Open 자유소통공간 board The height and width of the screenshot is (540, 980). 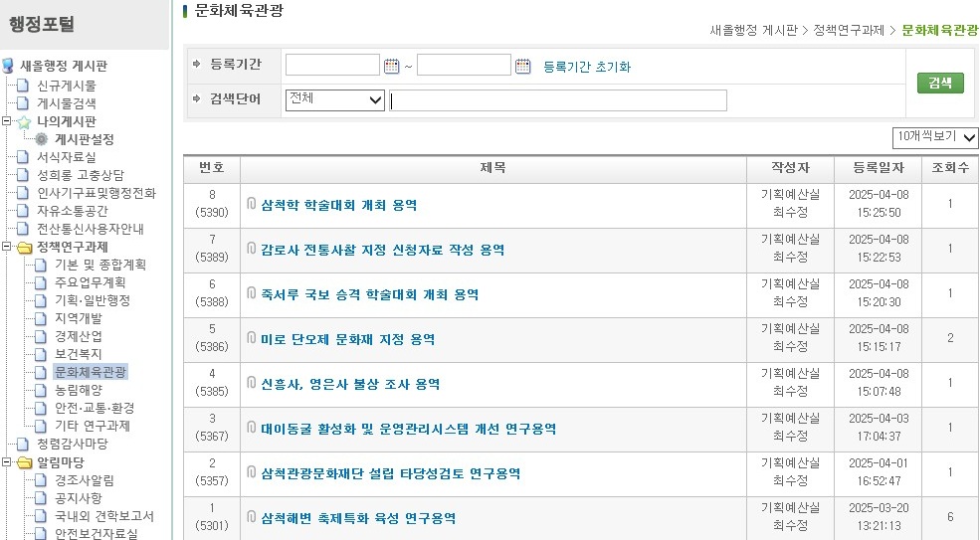(x=73, y=211)
